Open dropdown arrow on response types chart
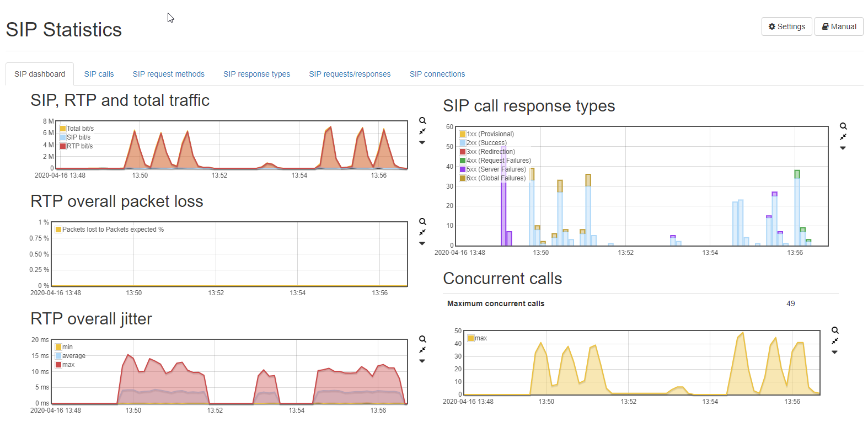This screenshot has width=868, height=432. [x=843, y=148]
